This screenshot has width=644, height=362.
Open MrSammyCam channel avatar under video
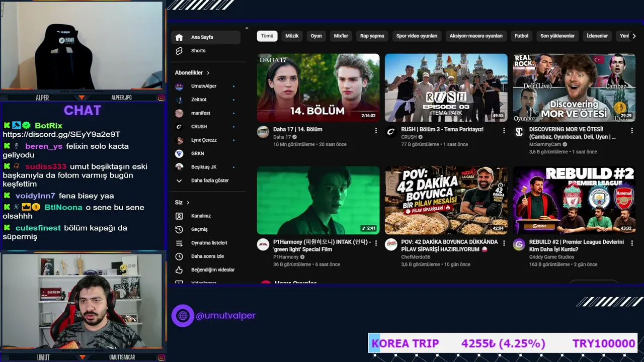click(x=519, y=132)
